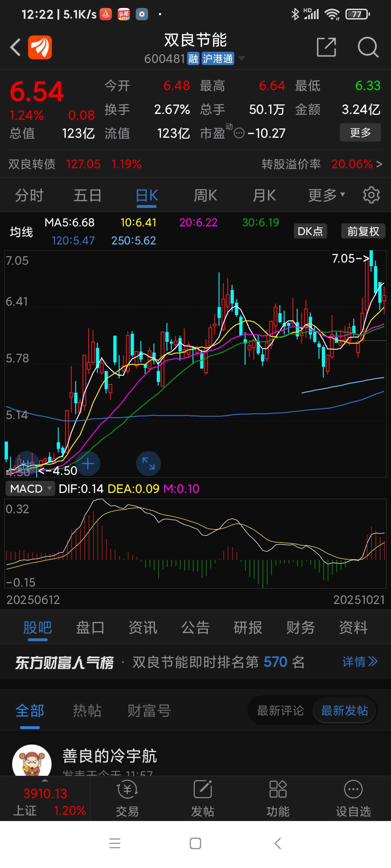The image size is (391, 868).
Task: Tap the current price 6.54
Action: coord(37,92)
